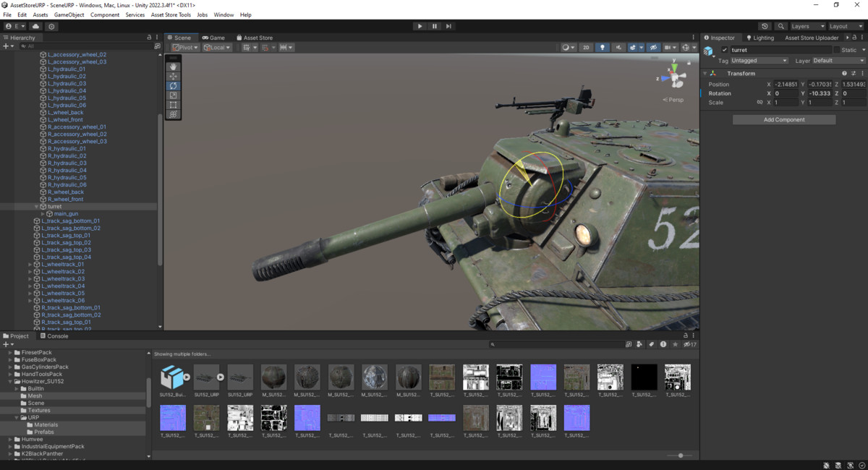Viewport: 868px width, 470px height.
Task: Click the Step frame button
Action: point(448,26)
